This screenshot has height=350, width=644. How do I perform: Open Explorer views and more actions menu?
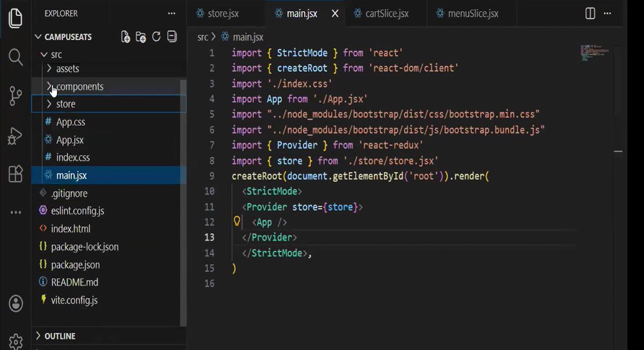[x=171, y=13]
